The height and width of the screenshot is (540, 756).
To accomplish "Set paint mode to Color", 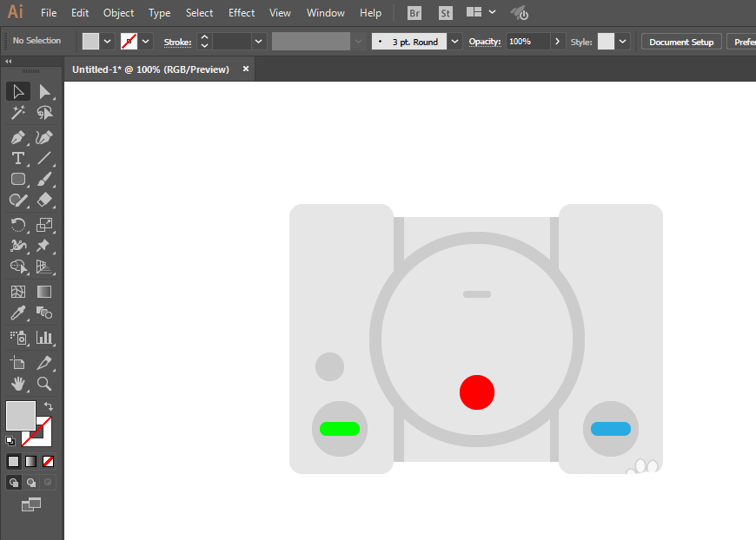I will click(x=14, y=462).
